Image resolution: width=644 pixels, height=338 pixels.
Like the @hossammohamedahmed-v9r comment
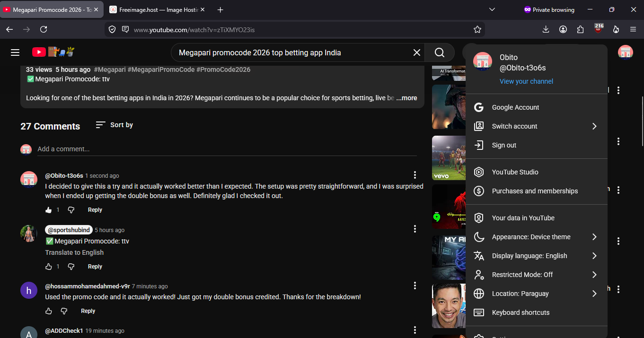pyautogui.click(x=49, y=311)
